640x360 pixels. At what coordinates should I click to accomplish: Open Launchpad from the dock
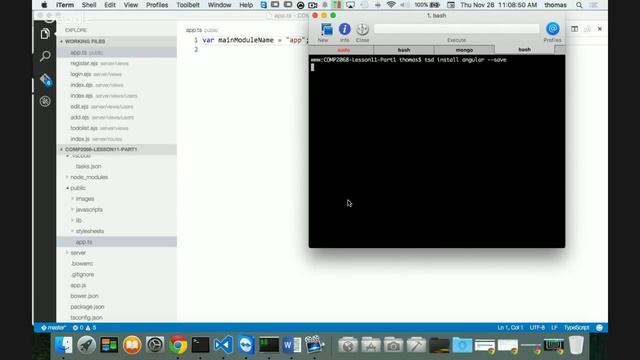coord(87,345)
